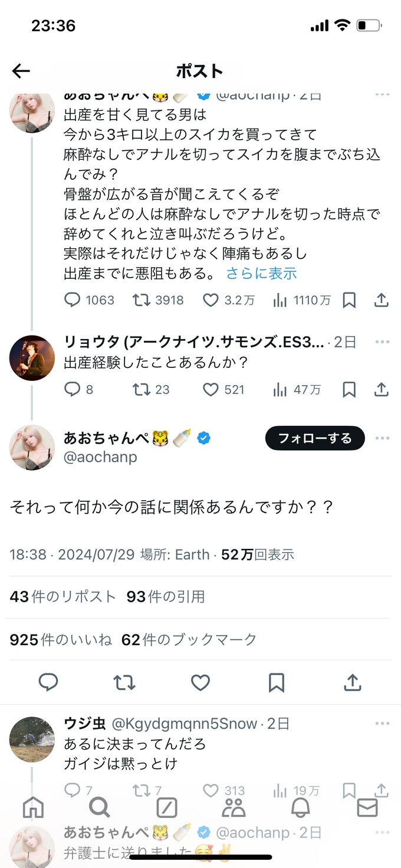Expand post with さらに表示
Screen dimensions: 401x868
pyautogui.click(x=262, y=273)
